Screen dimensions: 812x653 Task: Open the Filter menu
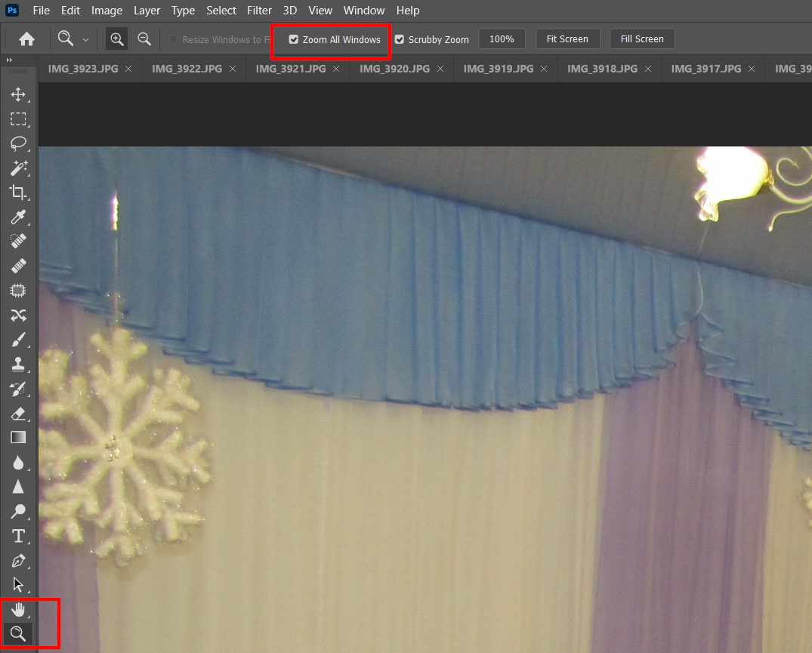click(x=259, y=11)
